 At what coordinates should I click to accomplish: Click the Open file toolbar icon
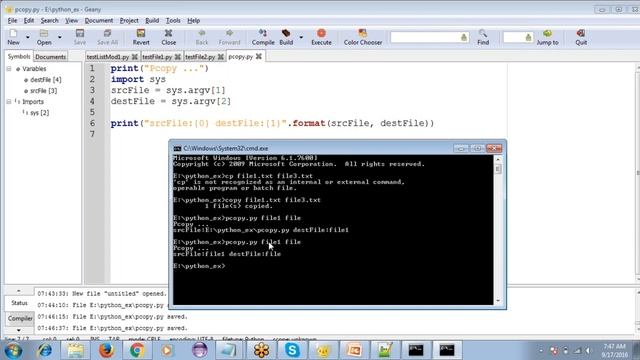[44, 37]
